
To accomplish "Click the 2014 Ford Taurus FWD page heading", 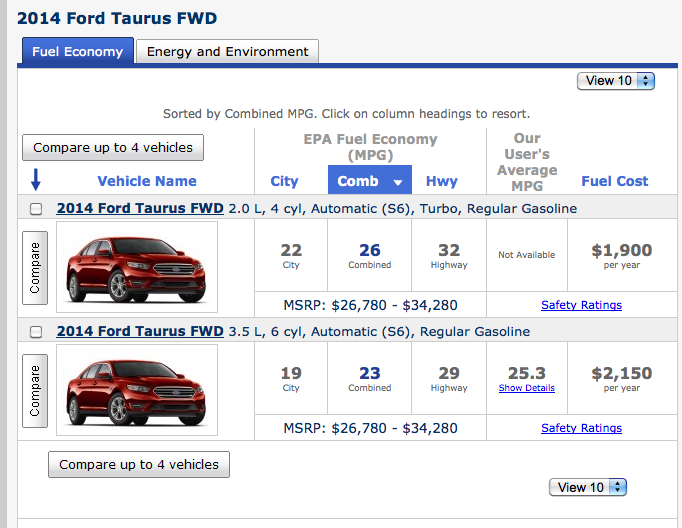I will (x=117, y=18).
